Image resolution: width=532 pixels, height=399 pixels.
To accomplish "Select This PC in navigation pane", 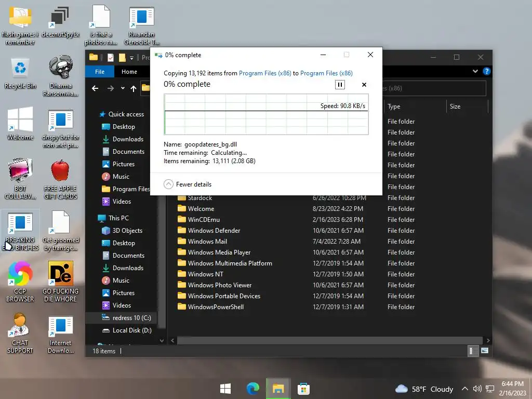I will pyautogui.click(x=113, y=218).
